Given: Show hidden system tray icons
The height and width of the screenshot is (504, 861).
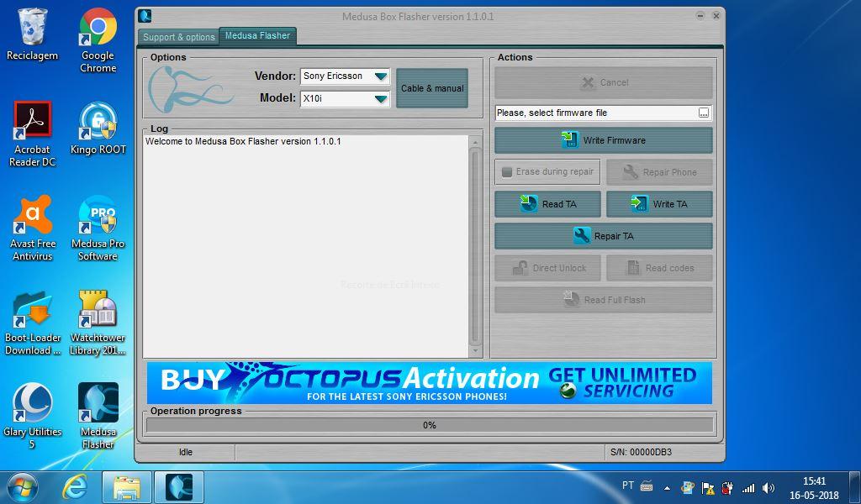Looking at the screenshot, I should coord(667,487).
